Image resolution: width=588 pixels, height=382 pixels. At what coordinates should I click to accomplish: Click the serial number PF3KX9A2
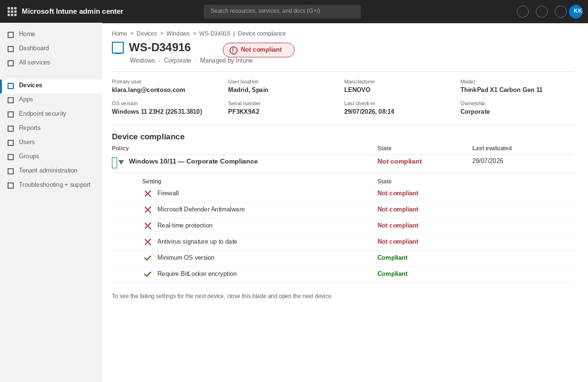(244, 112)
